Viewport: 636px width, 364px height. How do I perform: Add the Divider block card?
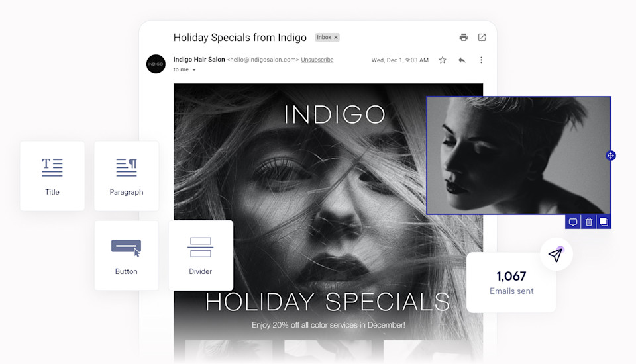click(201, 255)
